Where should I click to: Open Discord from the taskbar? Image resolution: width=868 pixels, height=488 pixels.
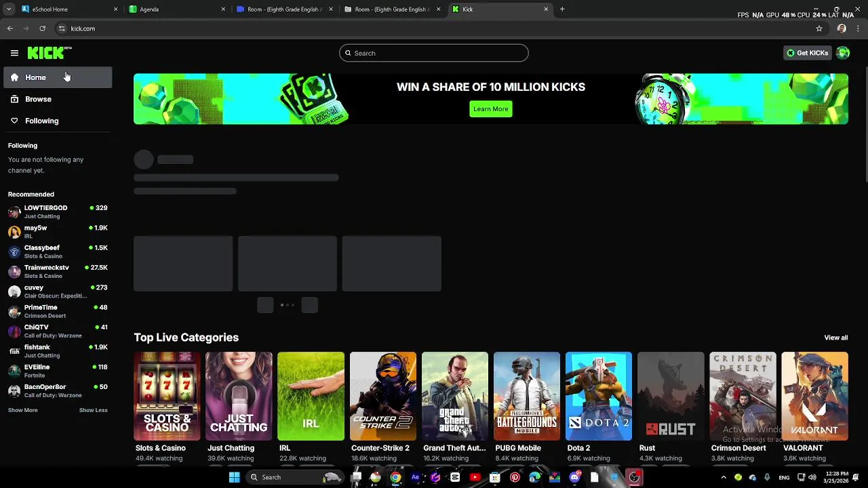tap(575, 477)
